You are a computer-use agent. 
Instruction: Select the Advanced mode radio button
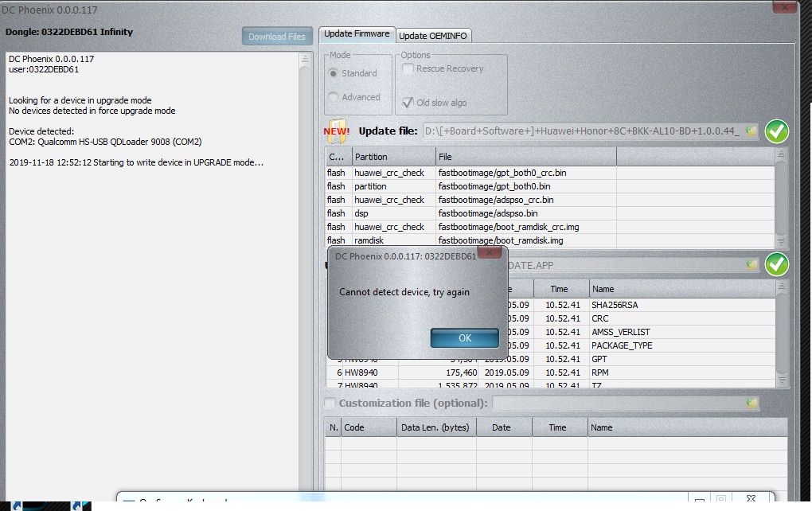(x=334, y=97)
